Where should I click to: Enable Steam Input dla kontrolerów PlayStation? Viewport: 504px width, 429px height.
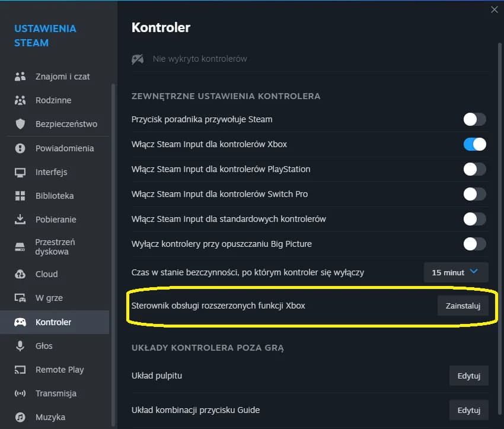pyautogui.click(x=474, y=169)
